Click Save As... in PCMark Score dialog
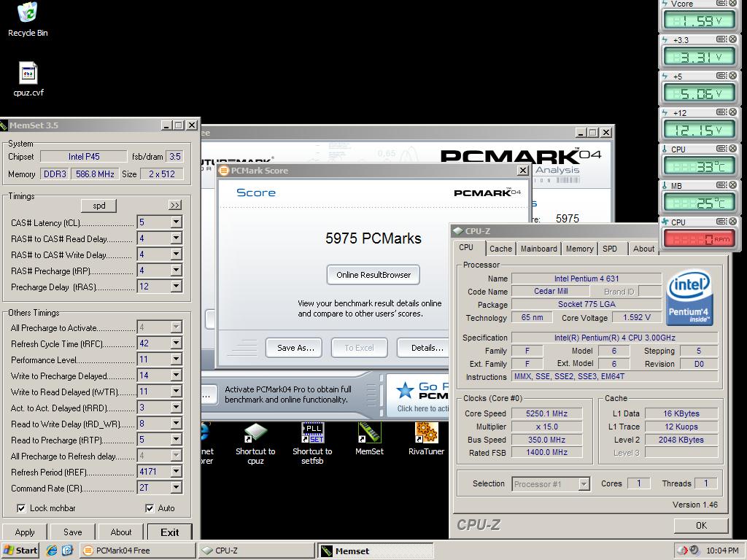The width and height of the screenshot is (747, 560). click(x=295, y=348)
